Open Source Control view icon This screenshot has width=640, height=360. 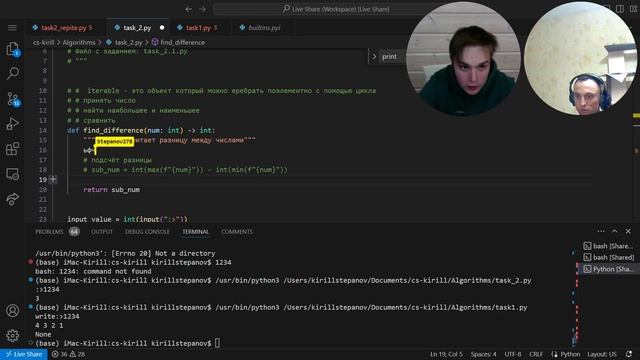13,99
